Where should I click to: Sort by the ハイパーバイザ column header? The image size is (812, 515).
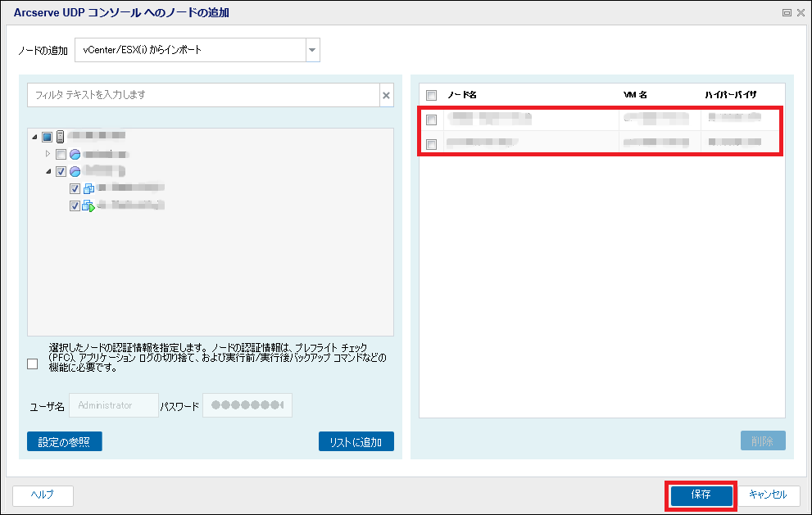coord(732,95)
